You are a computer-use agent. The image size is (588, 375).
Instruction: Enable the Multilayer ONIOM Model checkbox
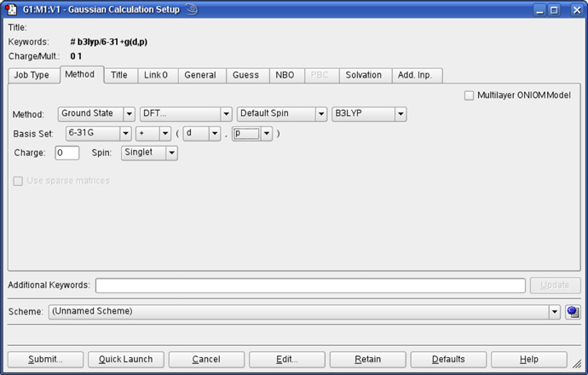470,95
